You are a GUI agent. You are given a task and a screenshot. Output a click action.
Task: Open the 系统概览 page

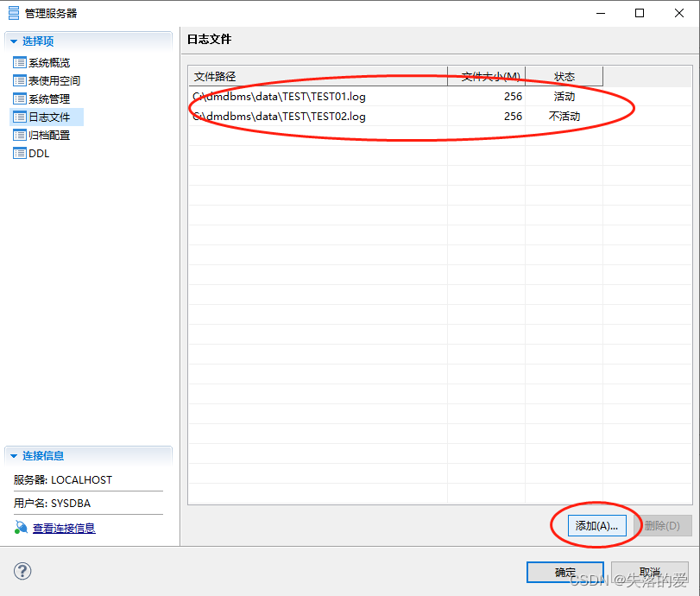(49, 62)
